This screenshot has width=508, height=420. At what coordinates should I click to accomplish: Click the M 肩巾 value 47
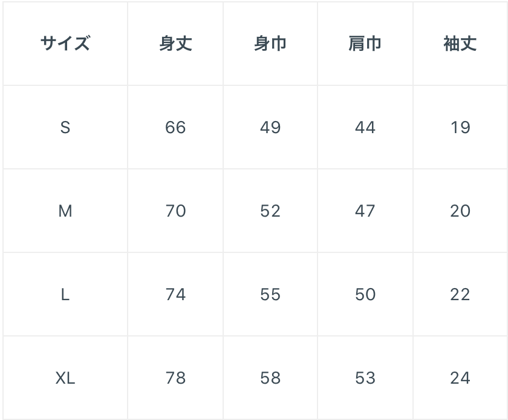click(365, 211)
